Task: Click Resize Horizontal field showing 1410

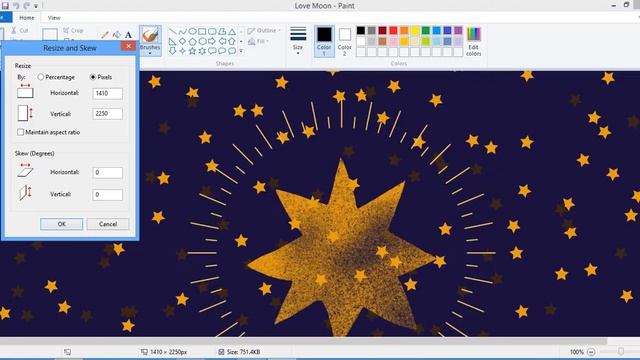Action: (107, 93)
